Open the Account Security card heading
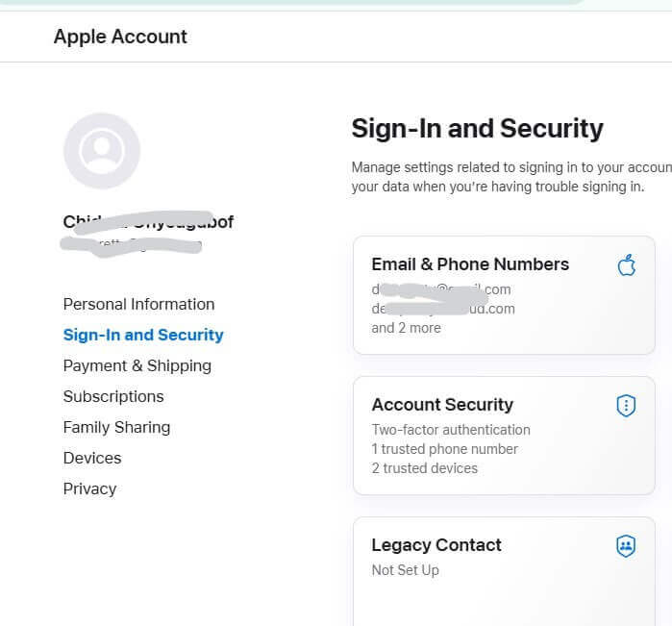The image size is (672, 626). 442,404
